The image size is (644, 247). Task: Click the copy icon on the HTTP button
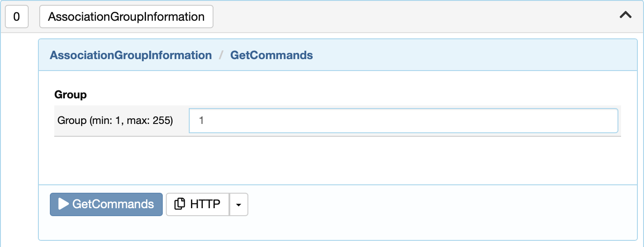[x=180, y=204]
